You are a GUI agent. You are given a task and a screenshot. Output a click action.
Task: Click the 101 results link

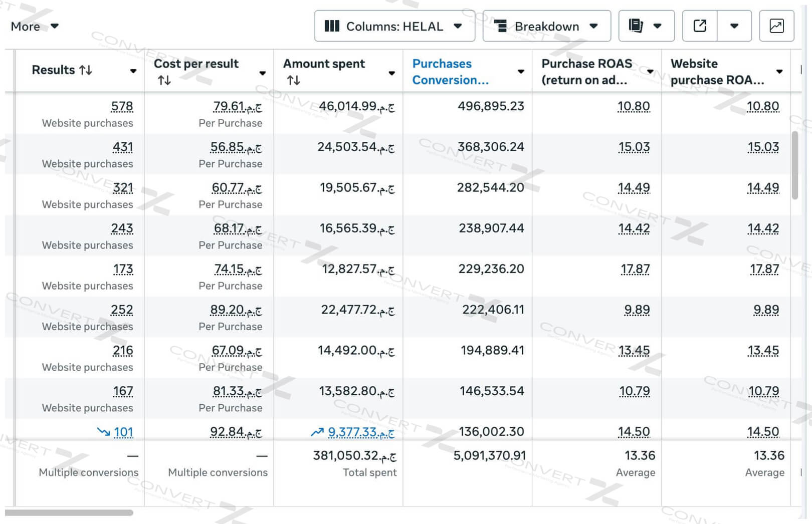point(123,432)
